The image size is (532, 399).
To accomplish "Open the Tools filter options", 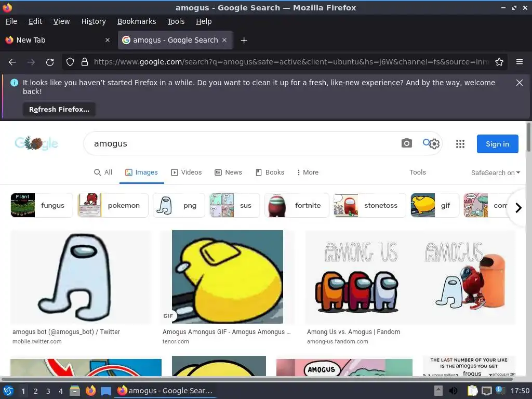I will [x=417, y=172].
